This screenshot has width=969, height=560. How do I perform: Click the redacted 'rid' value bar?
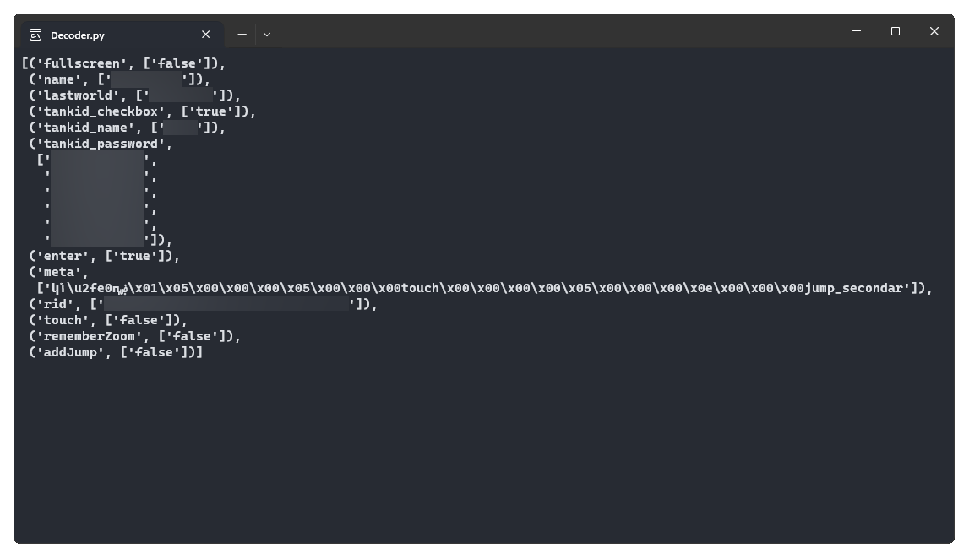pos(226,303)
